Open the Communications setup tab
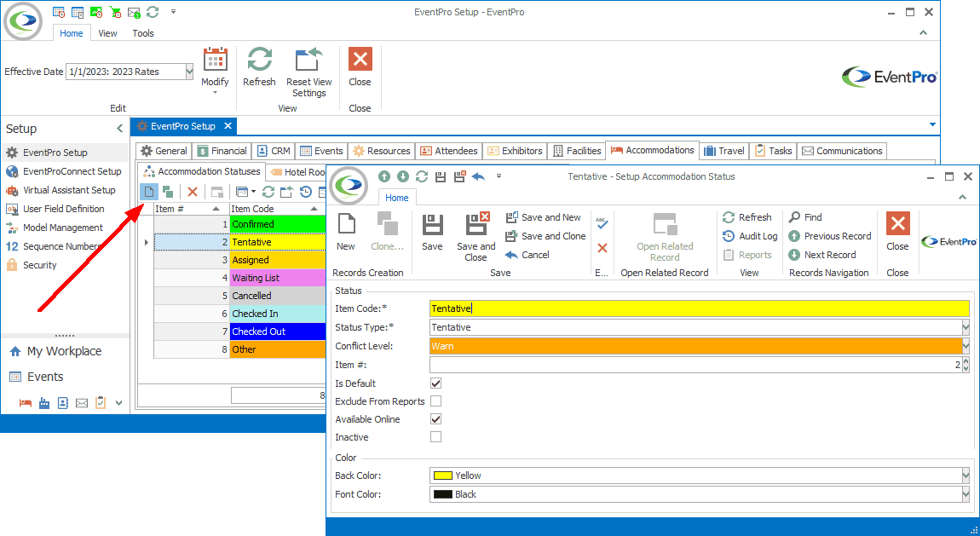 [x=842, y=151]
